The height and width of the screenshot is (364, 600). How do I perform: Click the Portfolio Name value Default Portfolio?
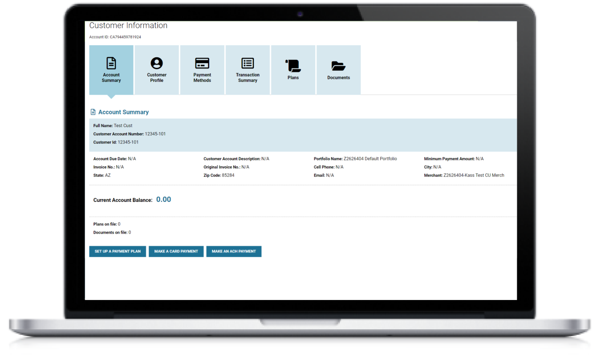pyautogui.click(x=370, y=159)
